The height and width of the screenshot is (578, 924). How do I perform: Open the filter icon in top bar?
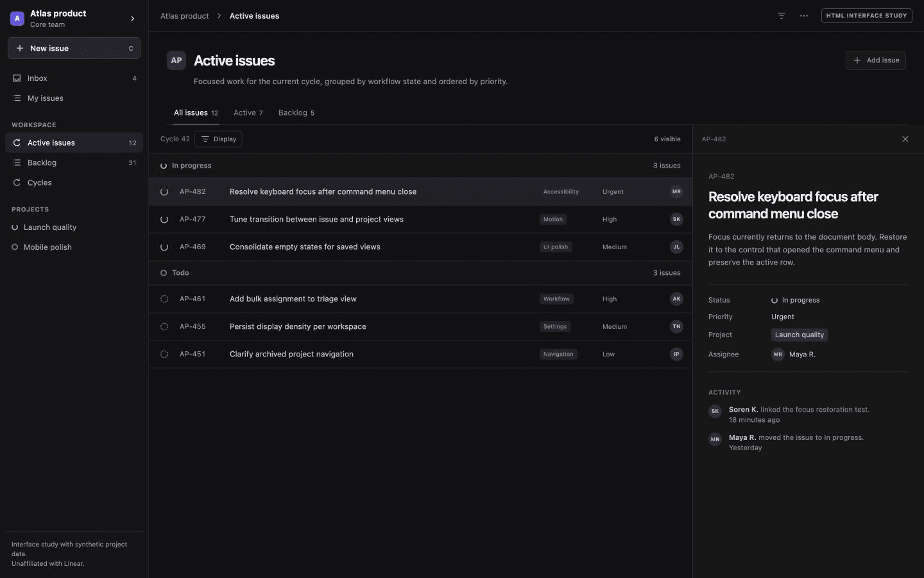click(x=781, y=15)
